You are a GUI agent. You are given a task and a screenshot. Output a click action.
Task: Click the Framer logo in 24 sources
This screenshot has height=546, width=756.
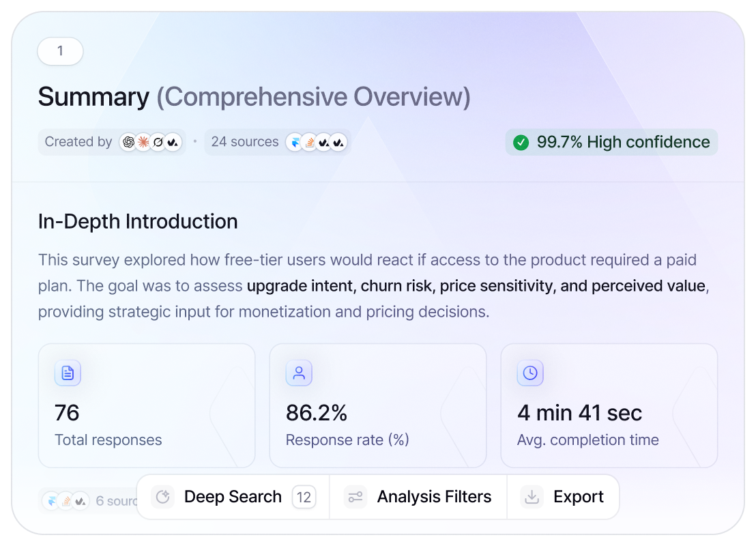(x=294, y=142)
